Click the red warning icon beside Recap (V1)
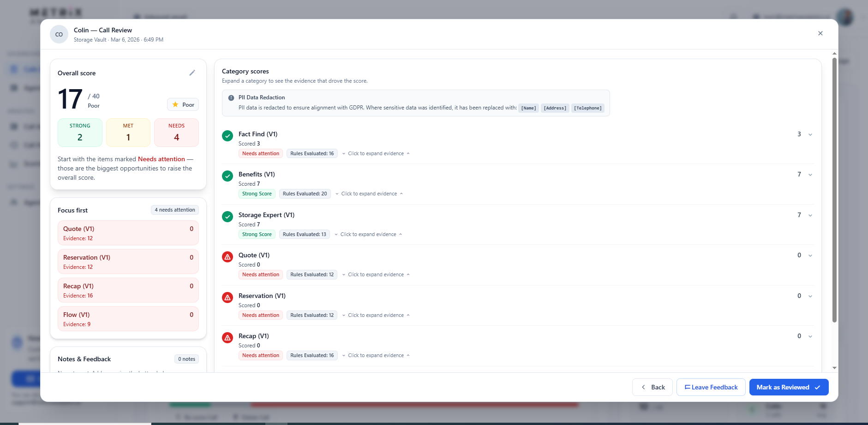The image size is (868, 425). (227, 338)
